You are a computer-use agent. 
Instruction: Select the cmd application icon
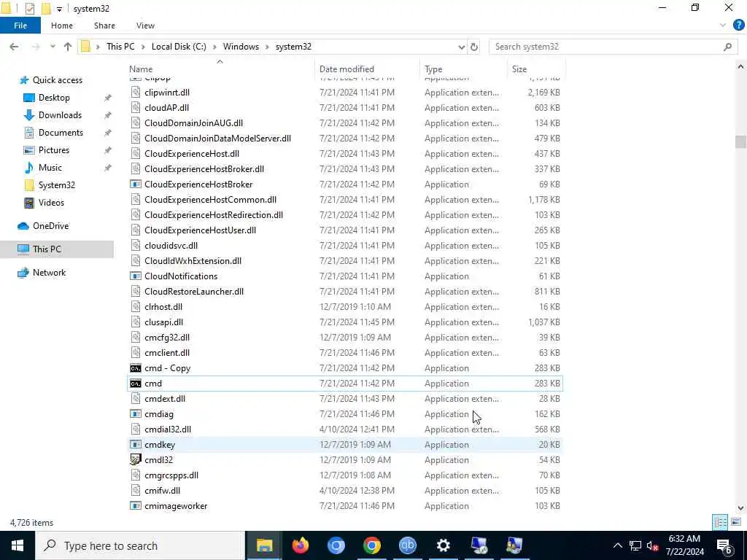coord(136,384)
